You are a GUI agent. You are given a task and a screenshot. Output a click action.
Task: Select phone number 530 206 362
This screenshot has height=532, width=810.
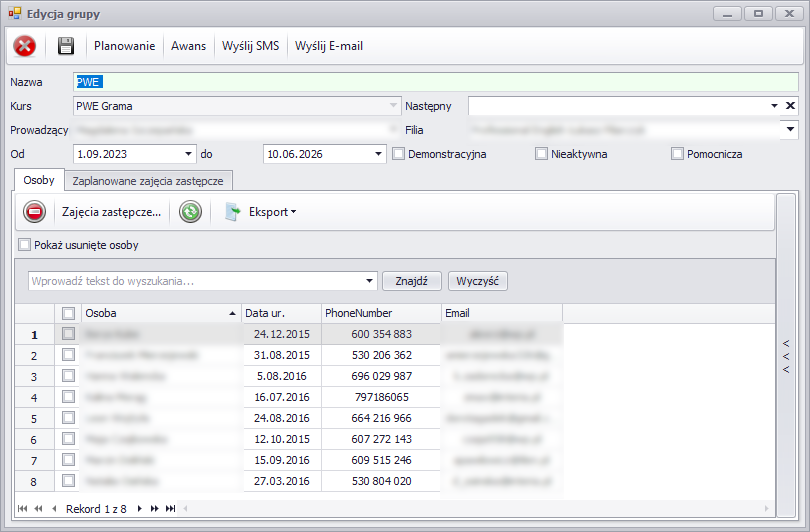pyautogui.click(x=381, y=355)
